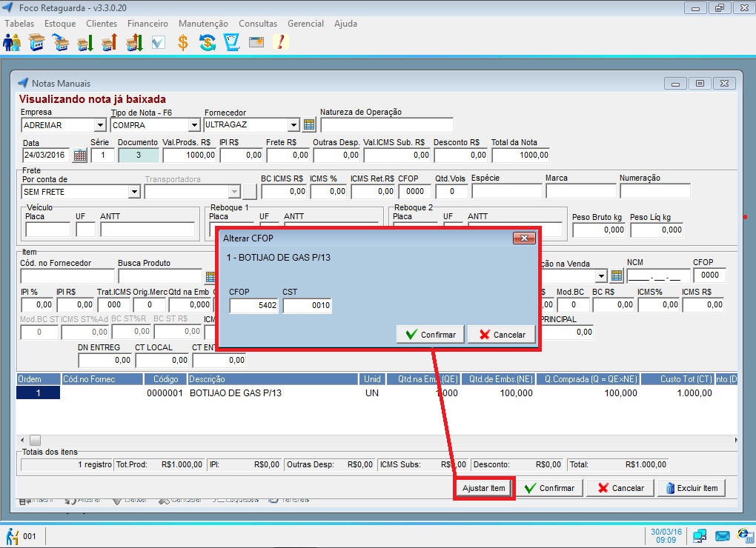The height and width of the screenshot is (548, 756).
Task: Click the Ajustar Item button
Action: (x=483, y=488)
